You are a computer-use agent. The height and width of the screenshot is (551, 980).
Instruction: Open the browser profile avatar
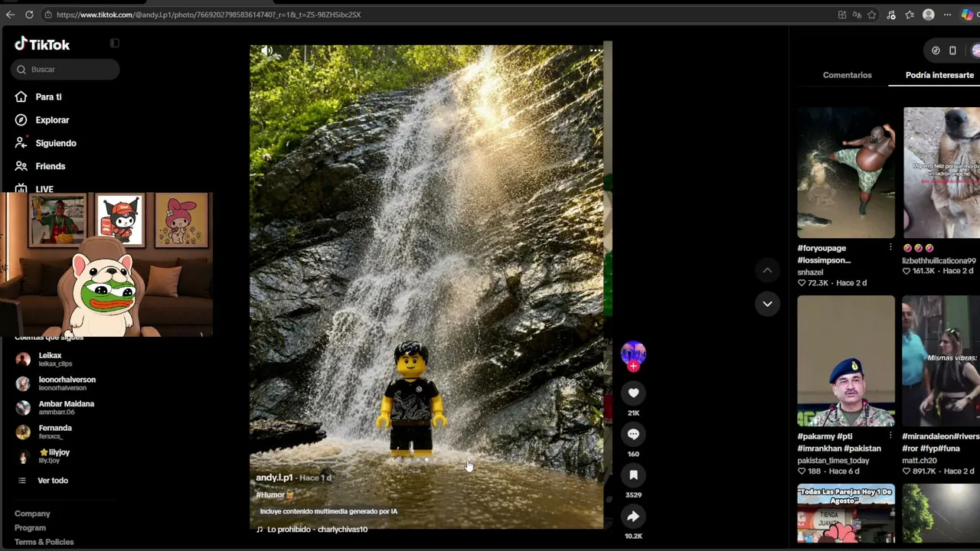(x=929, y=15)
